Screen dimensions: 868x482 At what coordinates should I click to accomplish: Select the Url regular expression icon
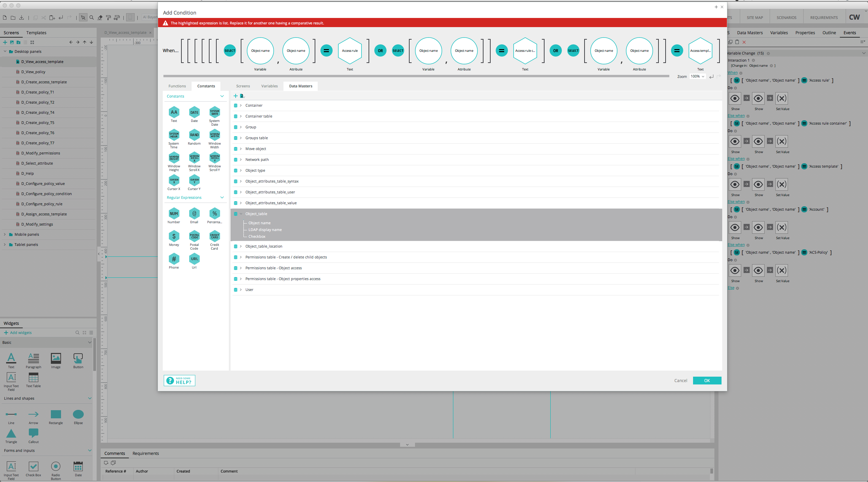(x=194, y=259)
